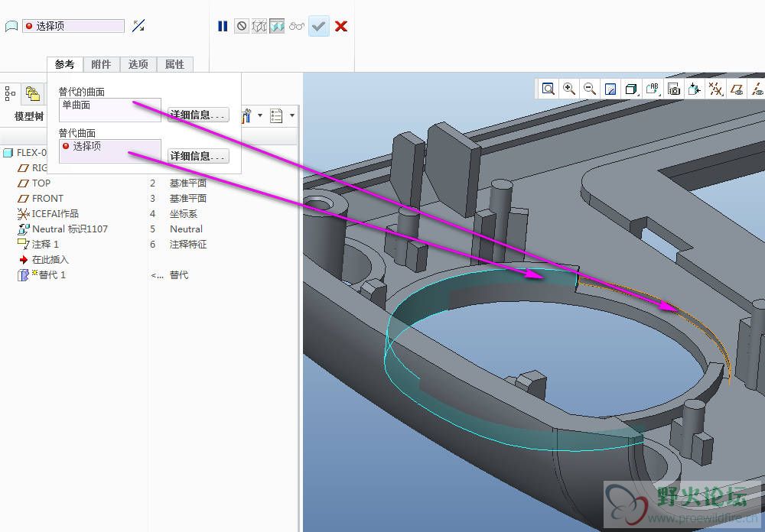
Task: Click the Zoom Out magnifier icon
Action: click(x=590, y=89)
